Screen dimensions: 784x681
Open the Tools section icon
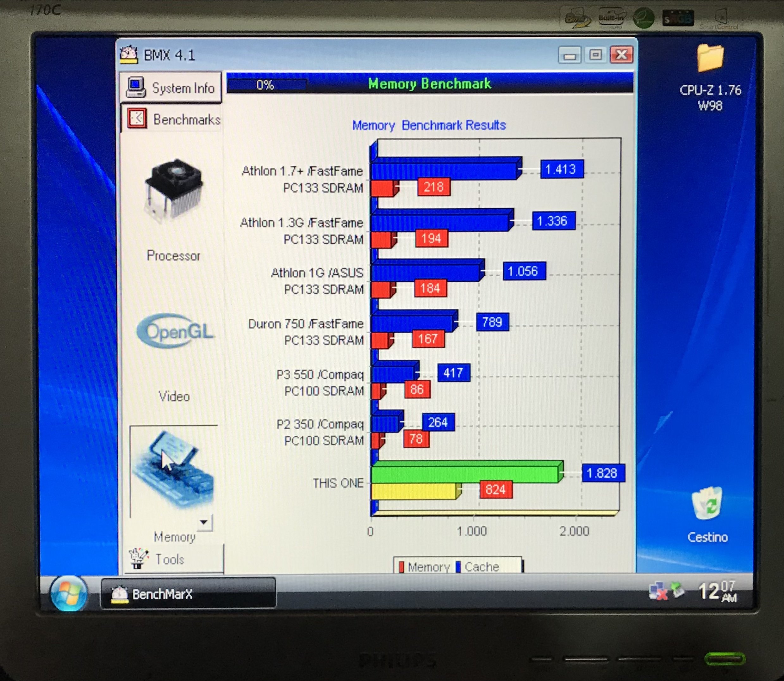[x=138, y=558]
